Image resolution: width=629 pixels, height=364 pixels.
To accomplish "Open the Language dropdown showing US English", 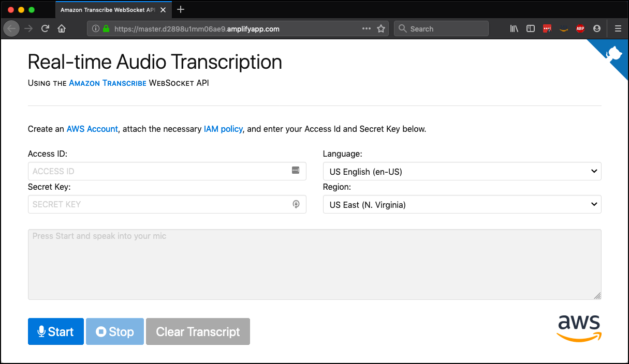I will [462, 171].
